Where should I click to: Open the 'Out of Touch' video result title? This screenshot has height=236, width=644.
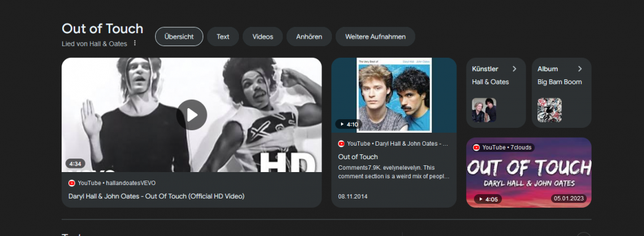(358, 157)
